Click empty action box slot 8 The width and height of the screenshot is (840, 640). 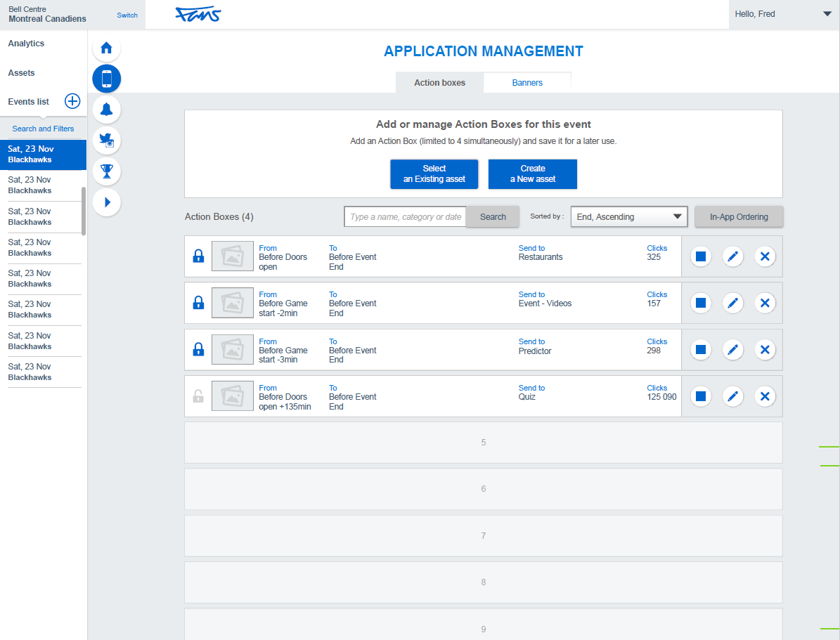pos(483,582)
